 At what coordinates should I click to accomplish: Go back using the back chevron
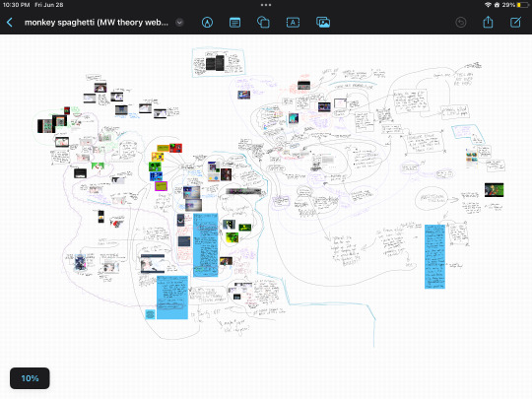[x=10, y=23]
